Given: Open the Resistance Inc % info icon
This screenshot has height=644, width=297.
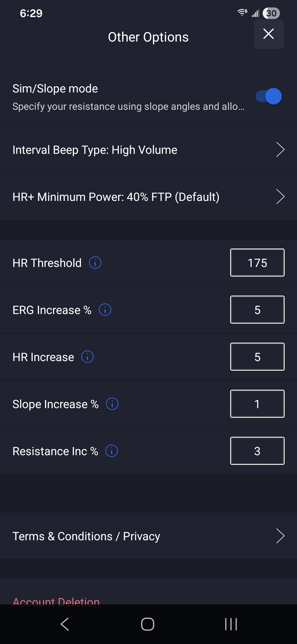Looking at the screenshot, I should click(x=112, y=451).
